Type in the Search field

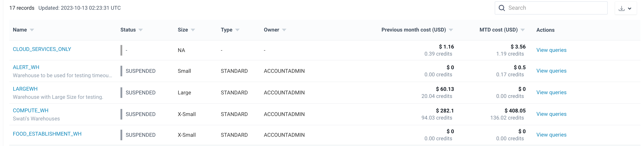(x=555, y=8)
